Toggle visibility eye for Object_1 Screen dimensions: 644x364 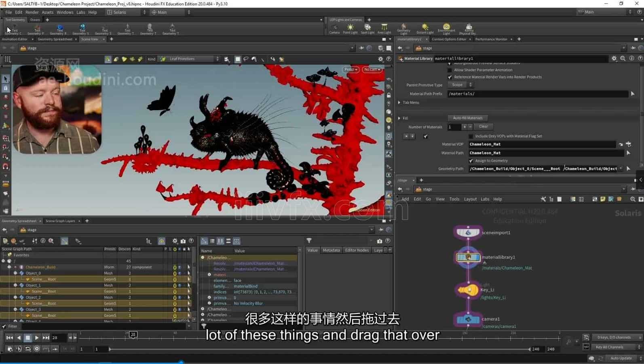179,285
